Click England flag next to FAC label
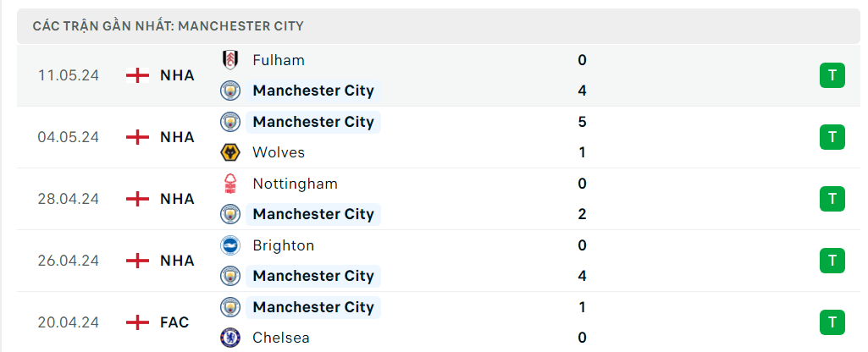Screen dimensions: 868x352 click(x=137, y=322)
